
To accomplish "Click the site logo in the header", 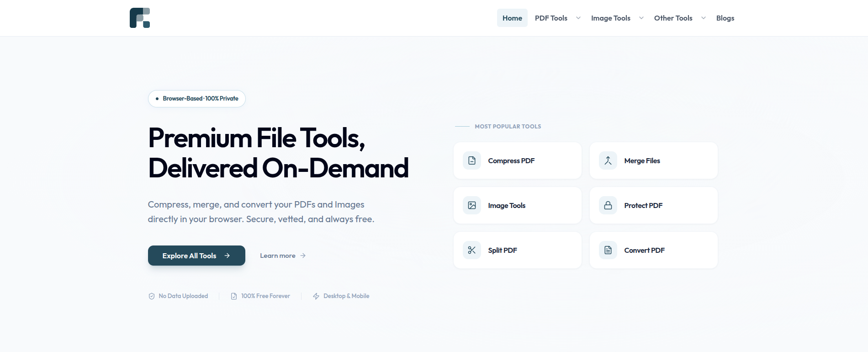I will click(x=140, y=18).
